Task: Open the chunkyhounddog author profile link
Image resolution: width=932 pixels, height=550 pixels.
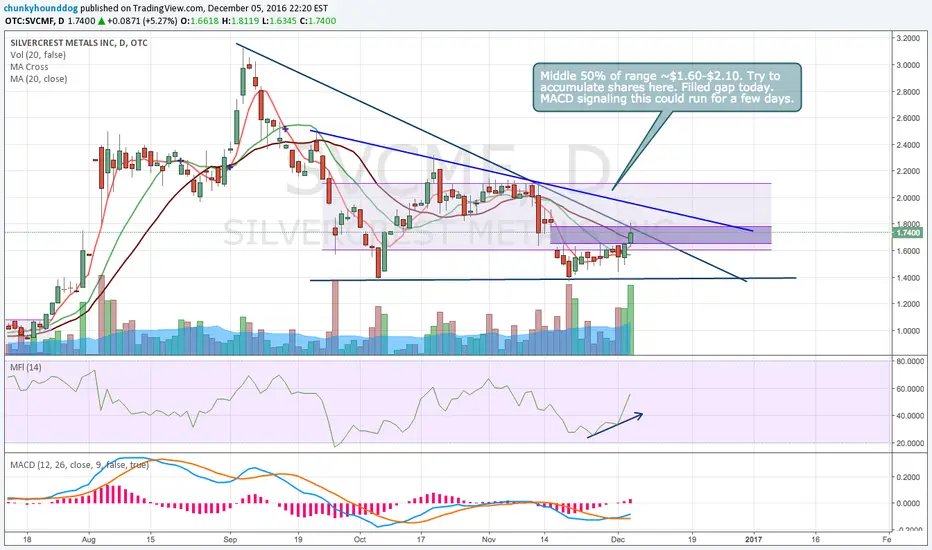Action: coord(41,9)
